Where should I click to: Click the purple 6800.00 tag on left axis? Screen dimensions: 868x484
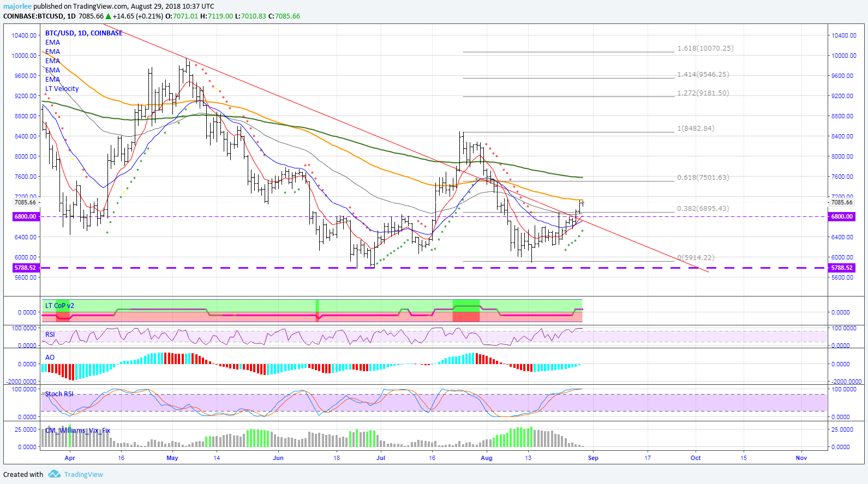(25, 217)
